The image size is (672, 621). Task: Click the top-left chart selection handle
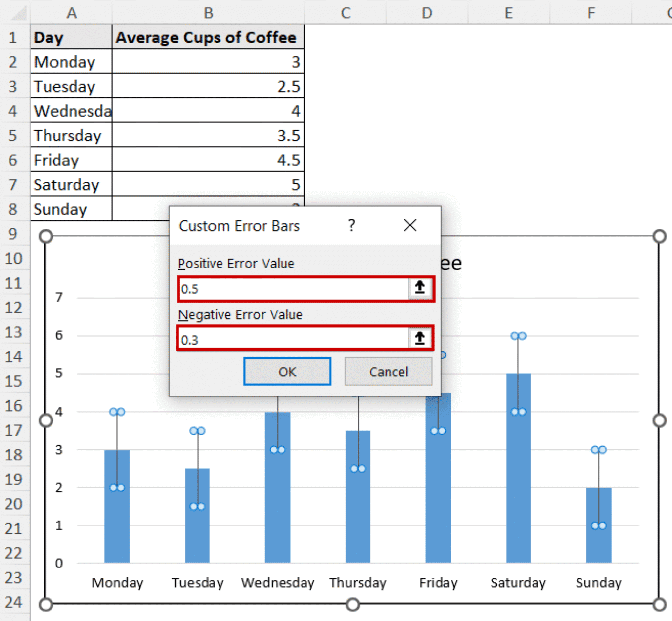click(45, 236)
